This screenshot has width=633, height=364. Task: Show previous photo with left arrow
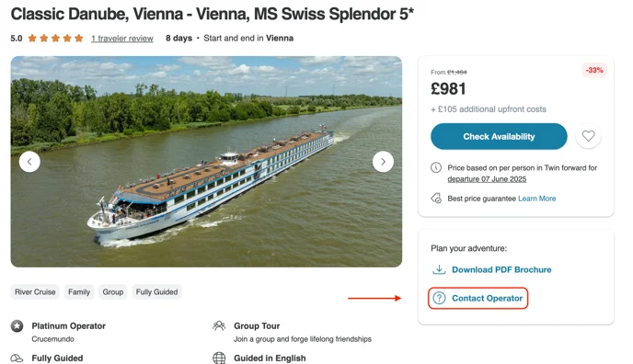click(x=29, y=162)
